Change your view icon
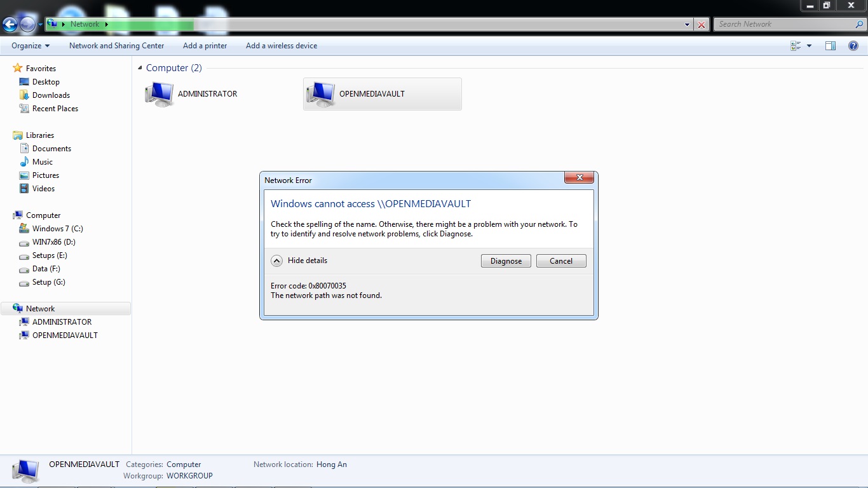Viewport: 868px width, 488px height. [796, 46]
